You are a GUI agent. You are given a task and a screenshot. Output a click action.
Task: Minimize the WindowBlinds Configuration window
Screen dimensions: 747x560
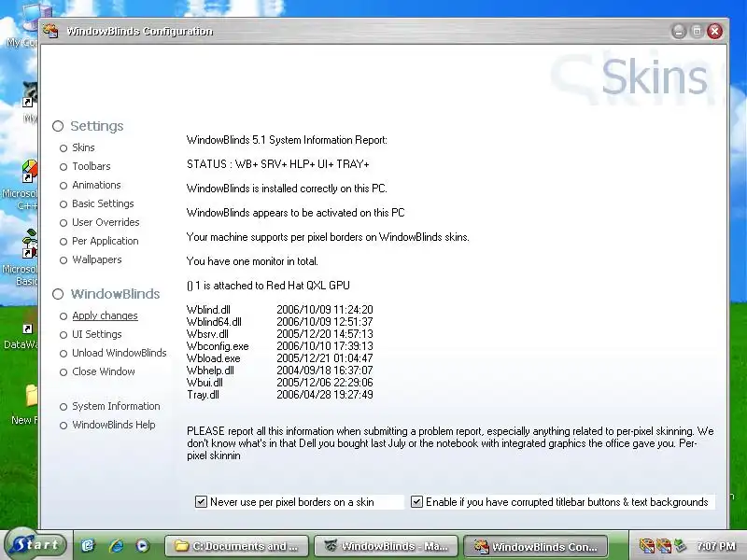pyautogui.click(x=679, y=32)
